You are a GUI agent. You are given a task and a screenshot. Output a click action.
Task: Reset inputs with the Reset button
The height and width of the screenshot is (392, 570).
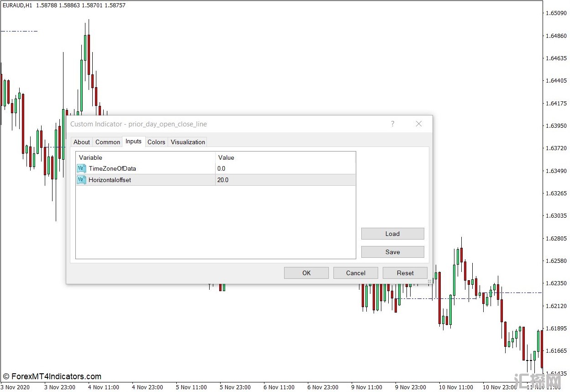405,273
